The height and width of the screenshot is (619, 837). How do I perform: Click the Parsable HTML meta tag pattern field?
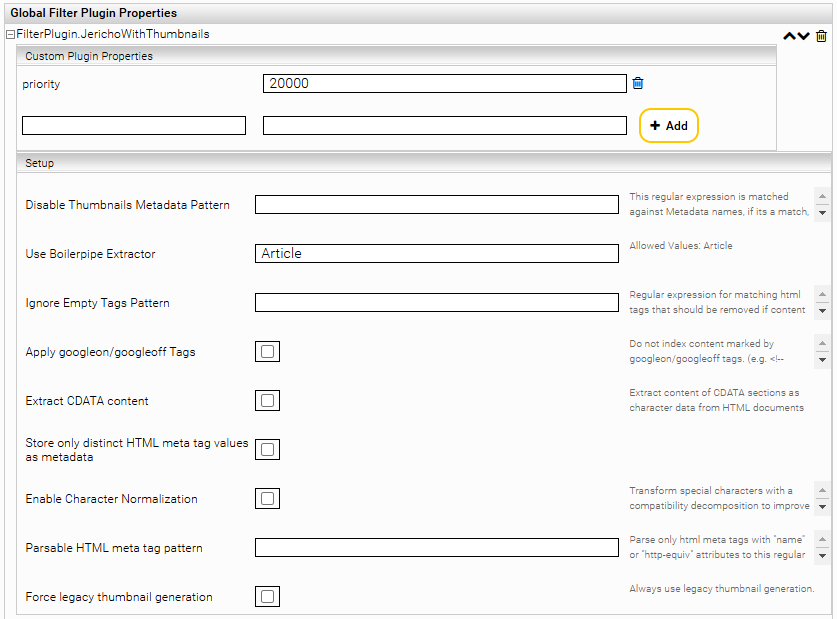(437, 547)
